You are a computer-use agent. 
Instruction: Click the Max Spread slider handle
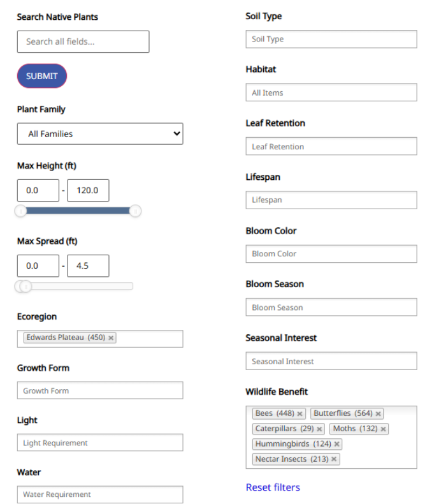coord(25,286)
